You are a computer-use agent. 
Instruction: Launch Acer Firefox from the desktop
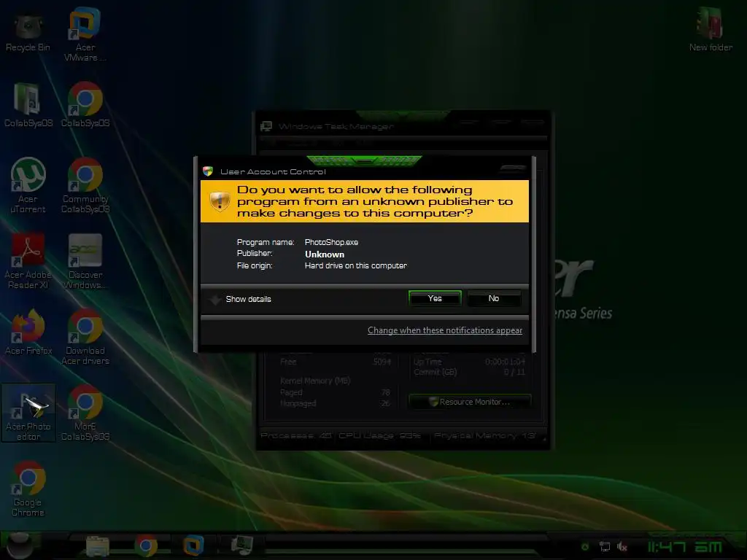coord(28,332)
